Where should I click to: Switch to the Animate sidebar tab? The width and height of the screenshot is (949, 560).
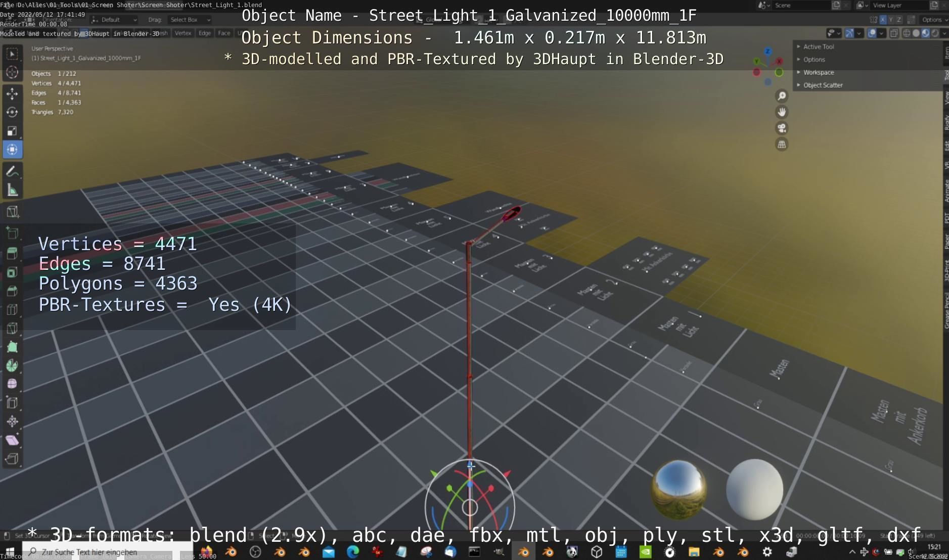point(945,192)
